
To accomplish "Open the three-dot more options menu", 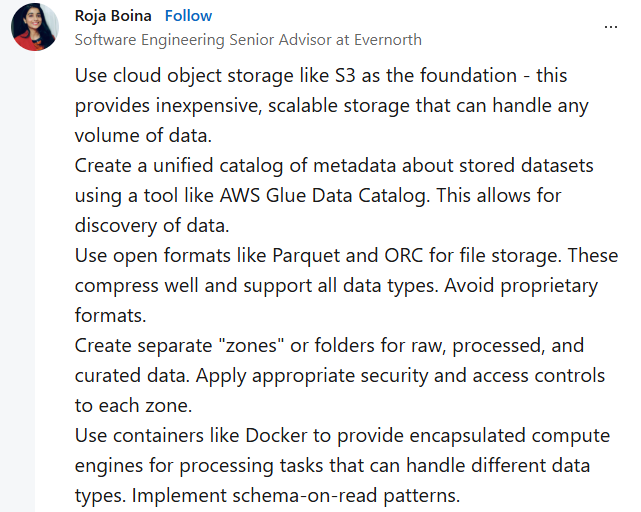I will click(x=611, y=27).
